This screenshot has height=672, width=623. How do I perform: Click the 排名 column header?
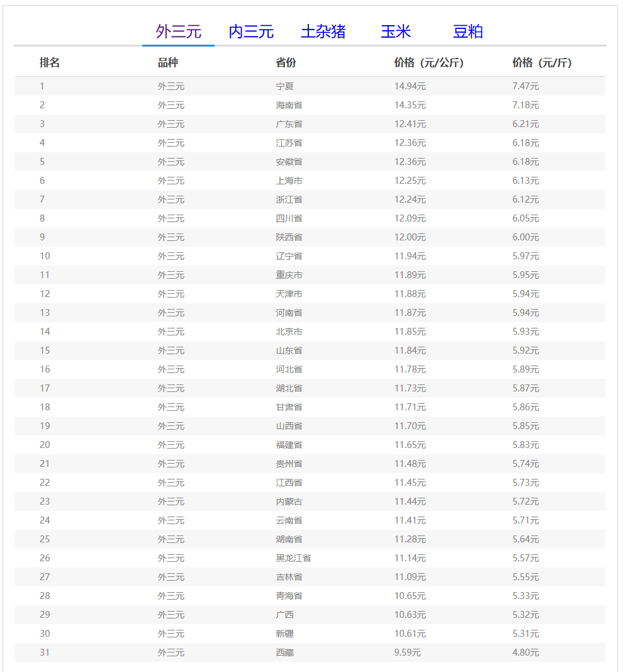point(50,63)
